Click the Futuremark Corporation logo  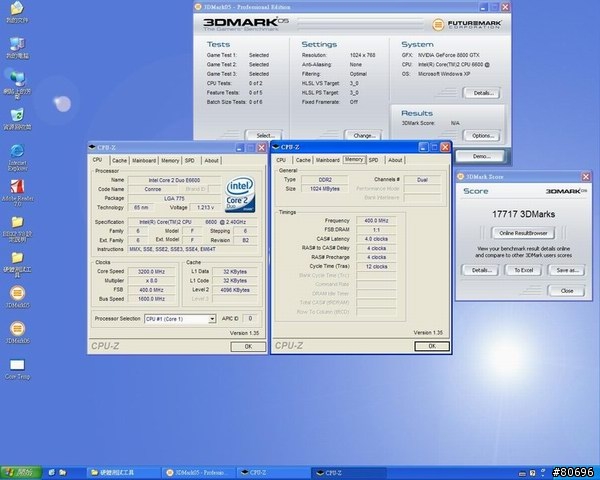pyautogui.click(x=466, y=24)
